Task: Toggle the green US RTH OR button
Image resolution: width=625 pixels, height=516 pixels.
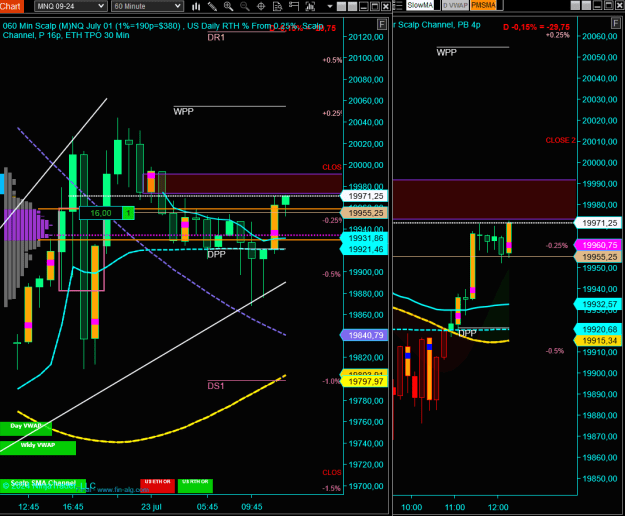Action: 195,486
